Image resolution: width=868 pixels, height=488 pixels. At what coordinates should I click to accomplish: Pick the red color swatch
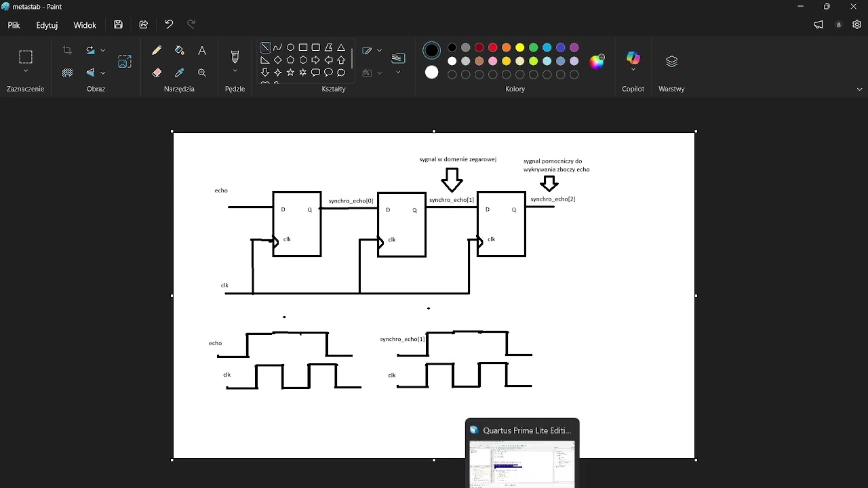[x=494, y=47]
